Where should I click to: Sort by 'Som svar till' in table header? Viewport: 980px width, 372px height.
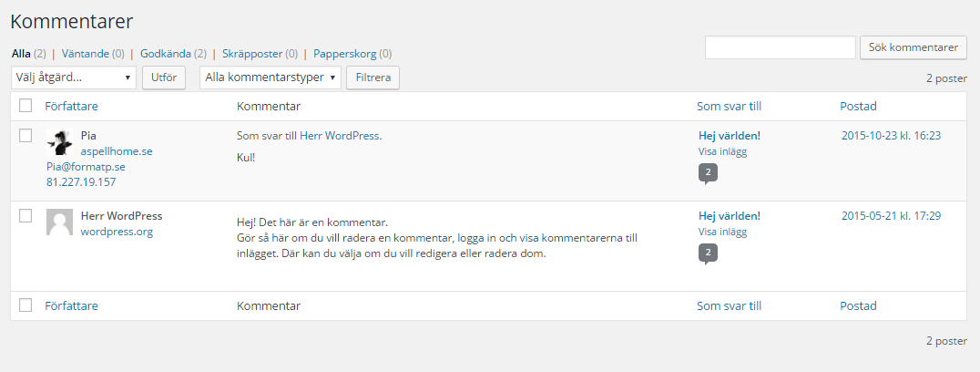[729, 106]
